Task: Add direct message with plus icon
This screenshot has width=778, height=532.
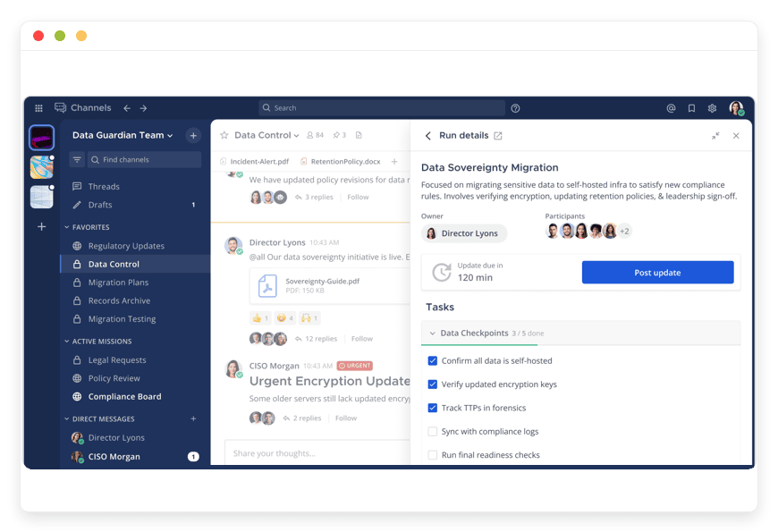Action: pos(193,418)
